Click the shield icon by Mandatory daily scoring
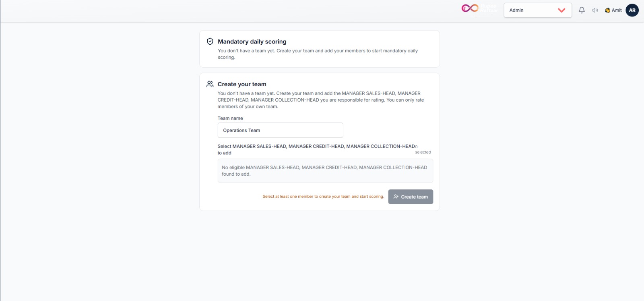644x301 pixels. point(210,42)
